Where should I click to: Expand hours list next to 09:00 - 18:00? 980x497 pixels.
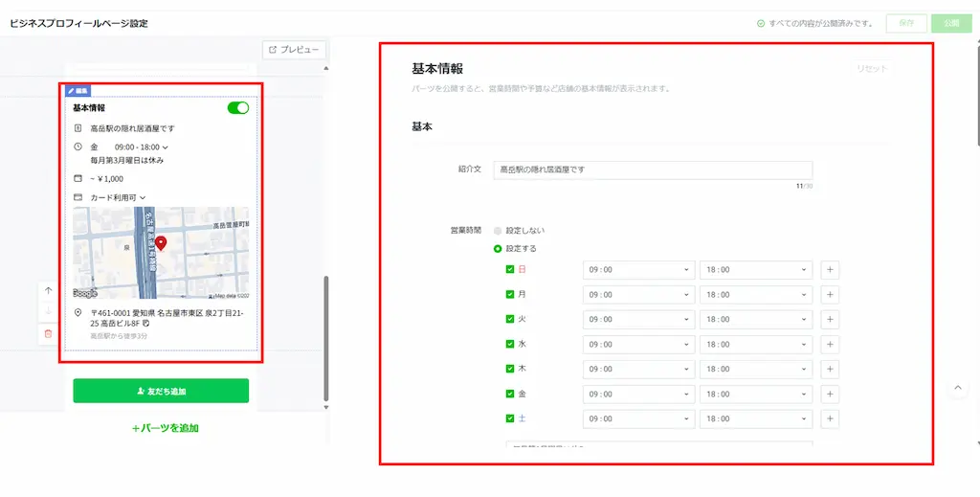(x=165, y=147)
